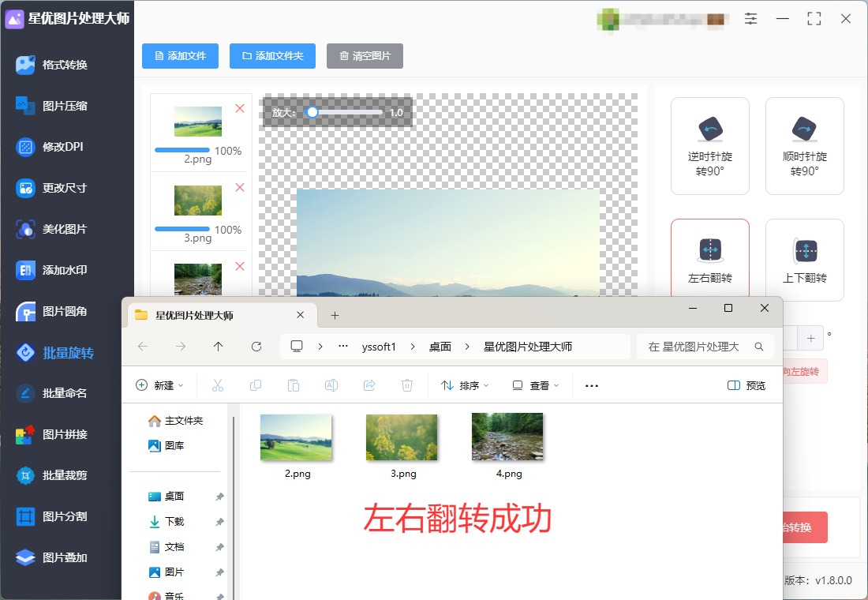Open the 图片圆角 rounded corners tool
Viewport: 868px width, 600px height.
(51, 311)
